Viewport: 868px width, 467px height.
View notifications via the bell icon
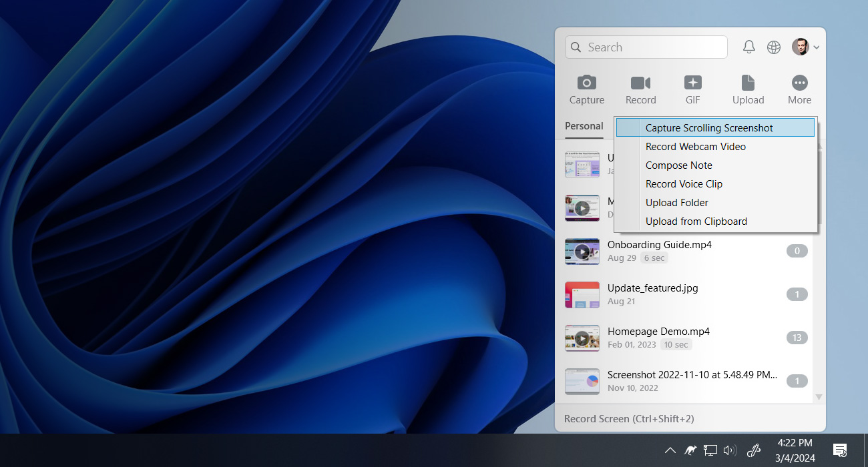click(x=748, y=47)
